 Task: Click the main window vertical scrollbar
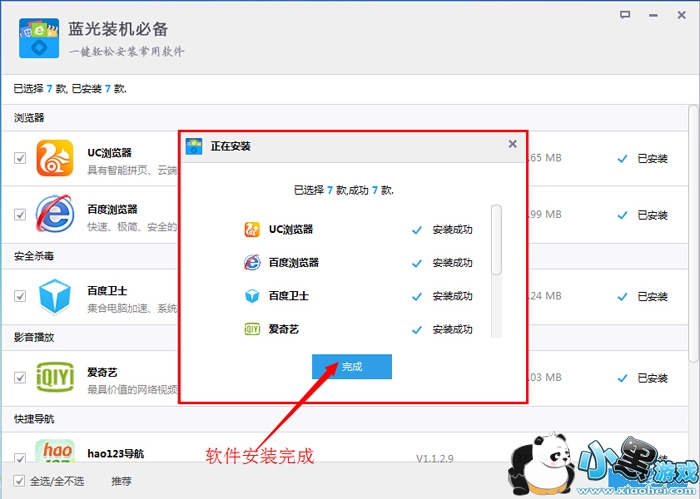[x=693, y=233]
